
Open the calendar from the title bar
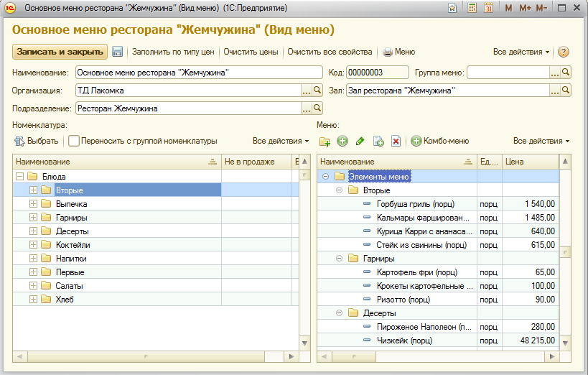489,8
